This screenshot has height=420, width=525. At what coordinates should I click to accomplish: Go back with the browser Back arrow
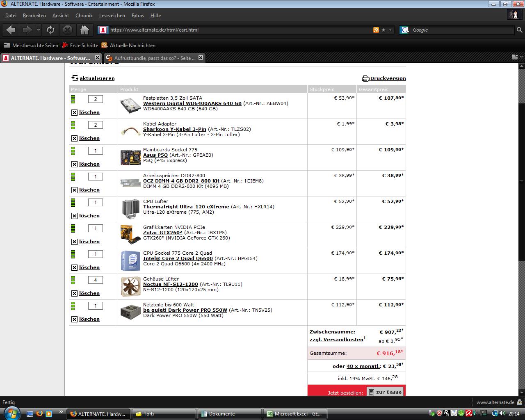[11, 30]
